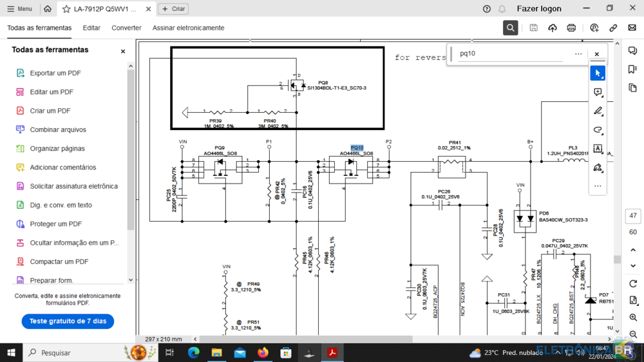This screenshot has height=362, width=644.
Task: Select the highlighter pen tool
Action: (x=598, y=111)
